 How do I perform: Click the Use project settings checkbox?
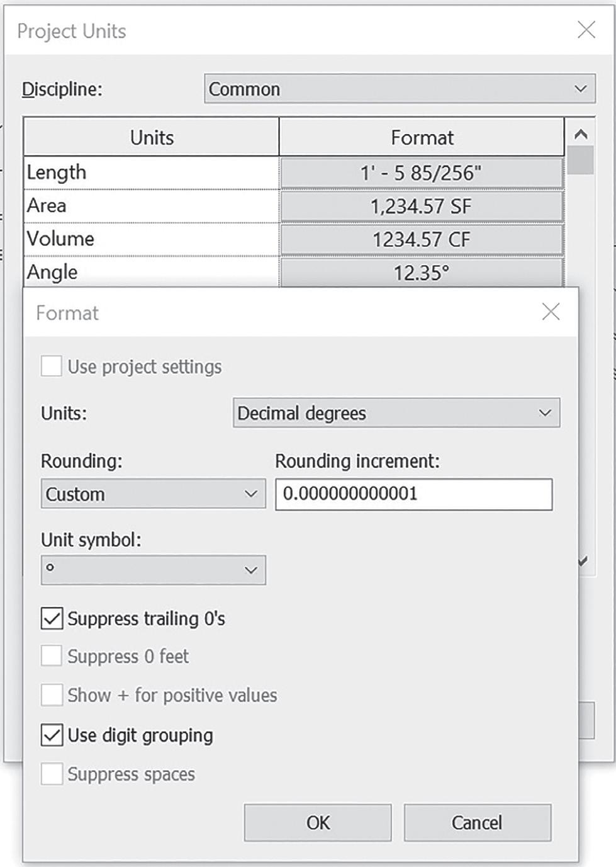pyautogui.click(x=52, y=366)
